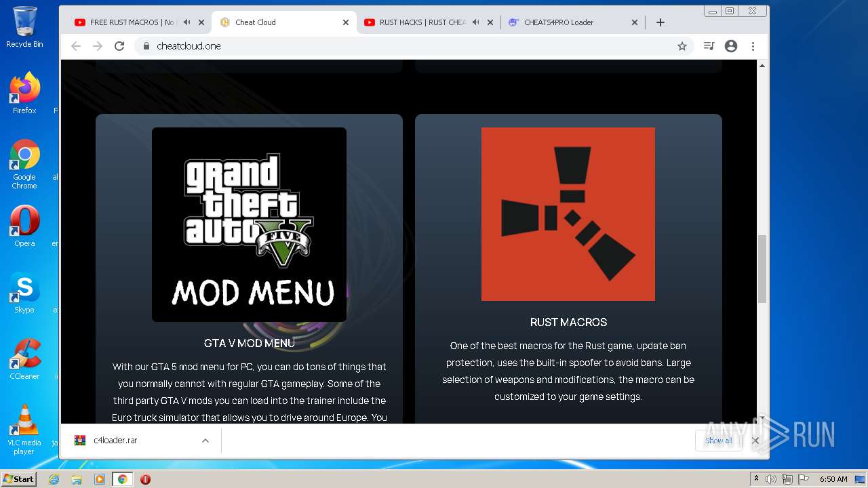Open Chrome three-dot menu
Image resolution: width=868 pixels, height=488 pixels.
pyautogui.click(x=753, y=46)
